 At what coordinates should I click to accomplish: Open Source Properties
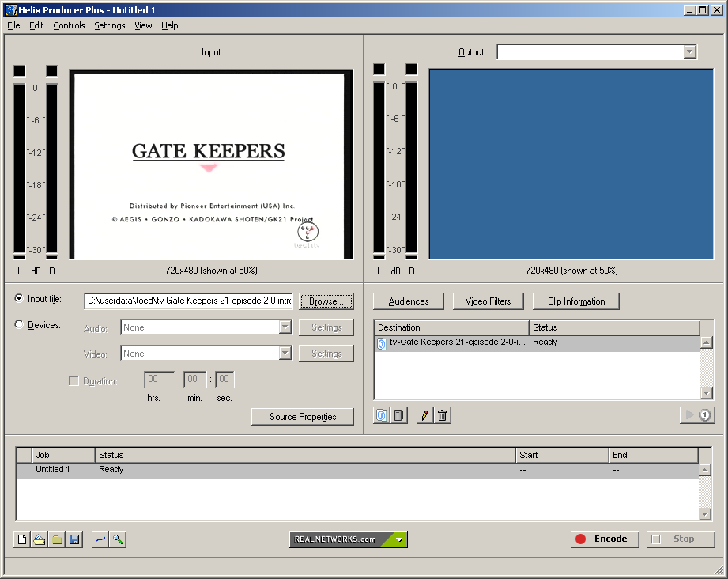(x=303, y=417)
